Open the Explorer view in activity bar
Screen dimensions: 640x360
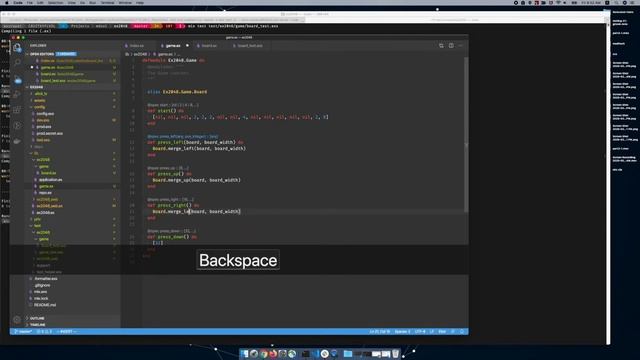[x=17, y=48]
